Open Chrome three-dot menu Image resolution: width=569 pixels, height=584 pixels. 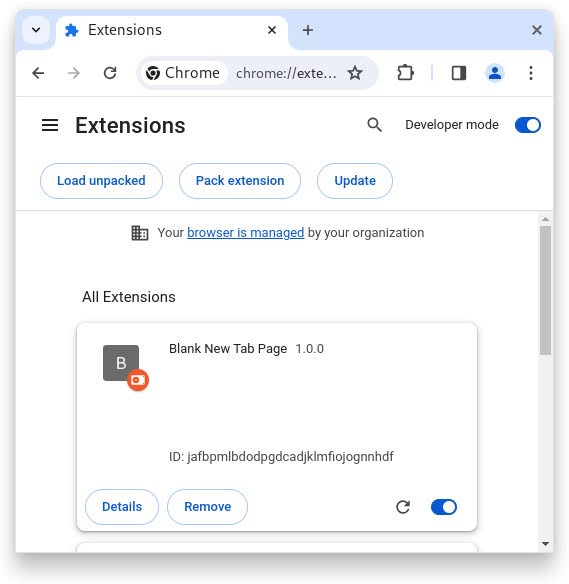[x=531, y=73]
